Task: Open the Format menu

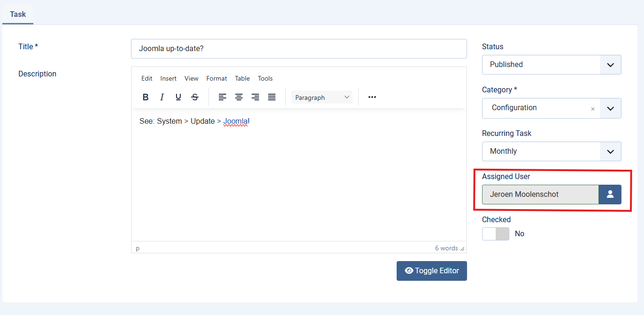Action: pyautogui.click(x=216, y=78)
